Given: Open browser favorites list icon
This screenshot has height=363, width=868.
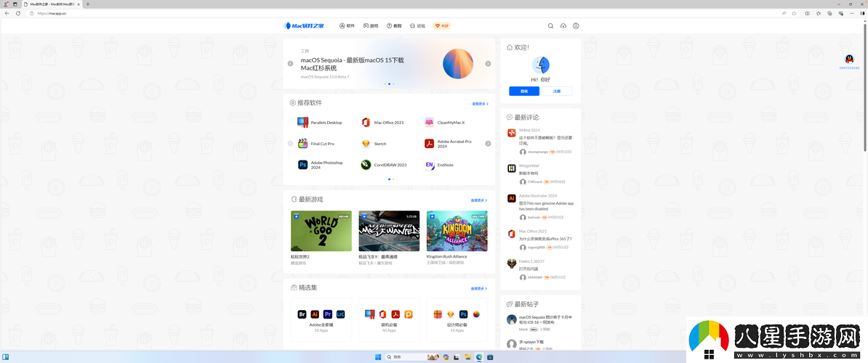Looking at the screenshot, I should 819,13.
